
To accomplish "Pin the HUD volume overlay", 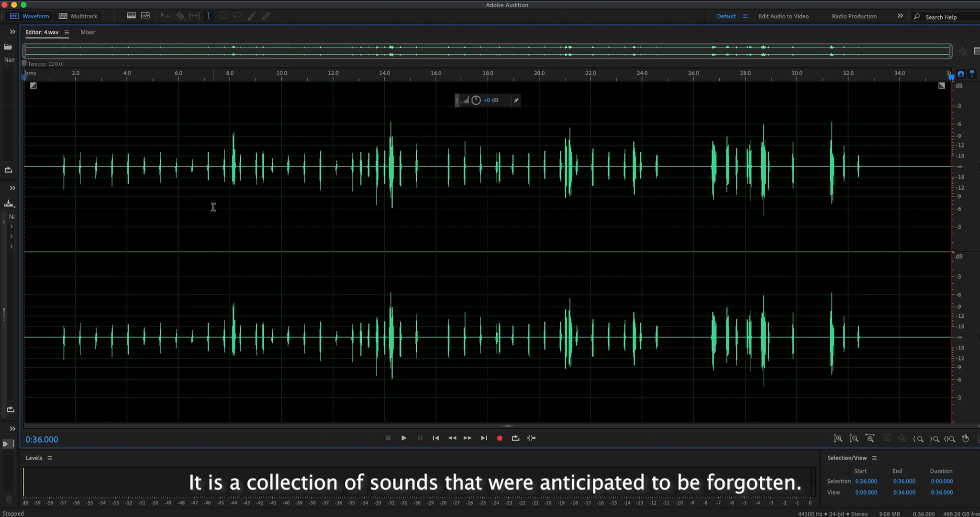I will [516, 101].
